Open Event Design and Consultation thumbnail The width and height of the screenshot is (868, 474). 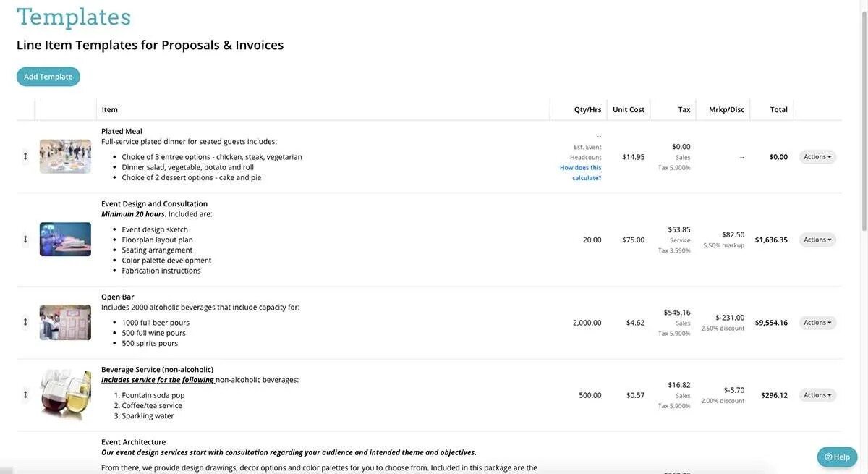click(65, 240)
